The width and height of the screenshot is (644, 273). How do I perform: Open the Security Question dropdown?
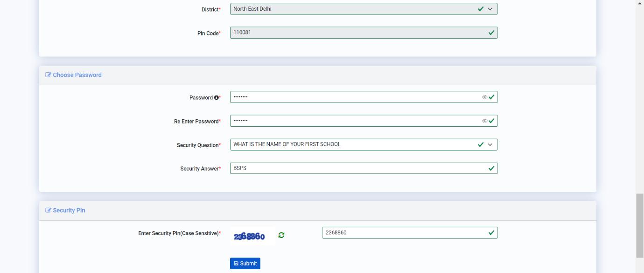pyautogui.click(x=490, y=144)
